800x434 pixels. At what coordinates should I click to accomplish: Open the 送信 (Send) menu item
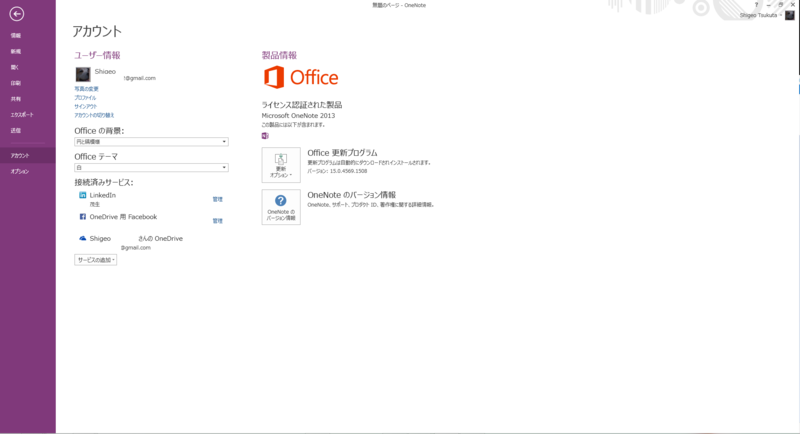[x=16, y=131]
